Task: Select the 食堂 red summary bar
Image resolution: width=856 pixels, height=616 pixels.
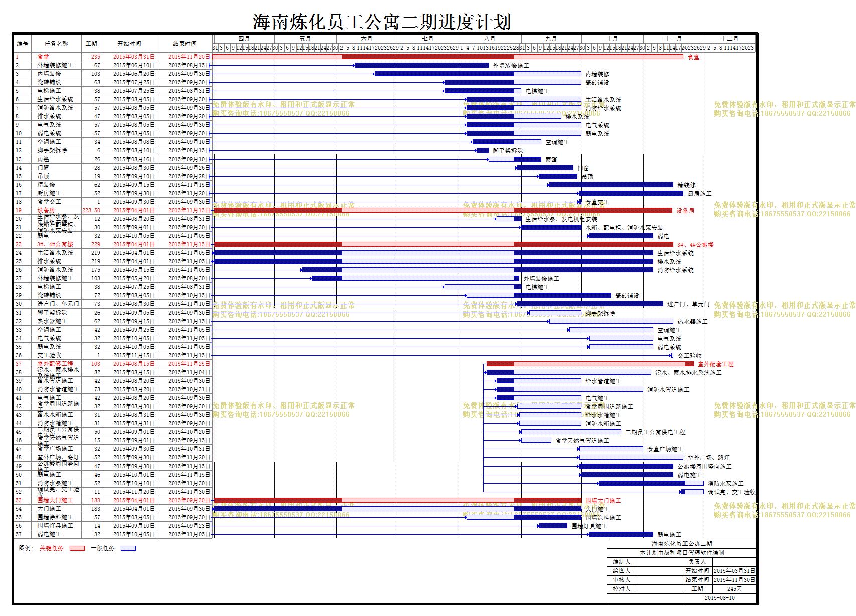Action: pos(448,57)
